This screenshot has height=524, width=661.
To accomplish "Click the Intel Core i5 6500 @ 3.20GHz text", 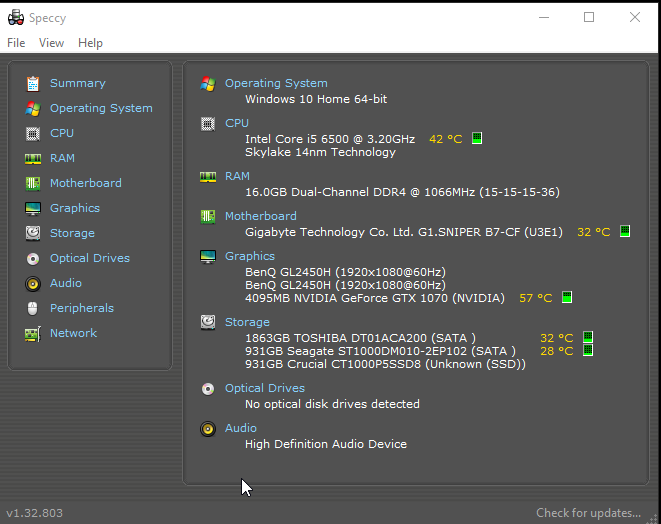I will 330,139.
